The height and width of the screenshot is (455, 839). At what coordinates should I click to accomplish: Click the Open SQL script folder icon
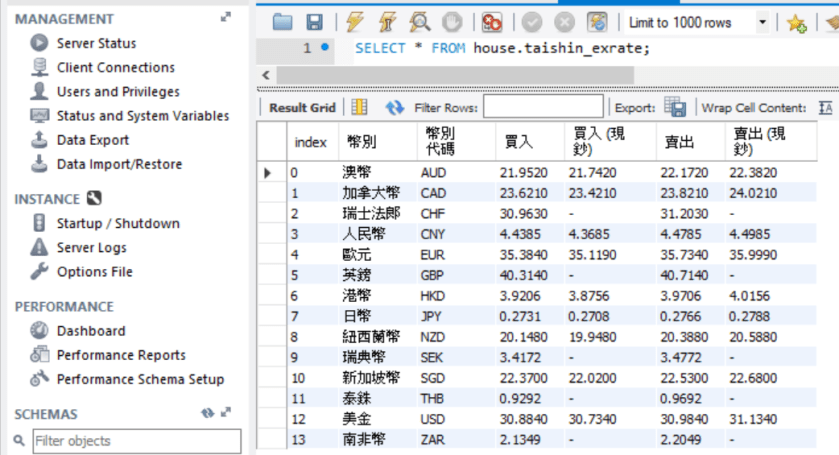pos(283,22)
